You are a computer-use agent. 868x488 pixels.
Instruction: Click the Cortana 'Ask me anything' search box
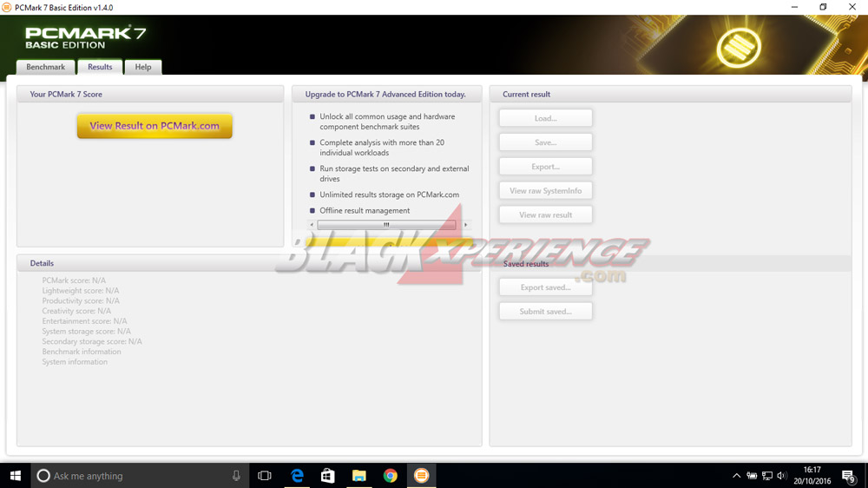[140, 476]
